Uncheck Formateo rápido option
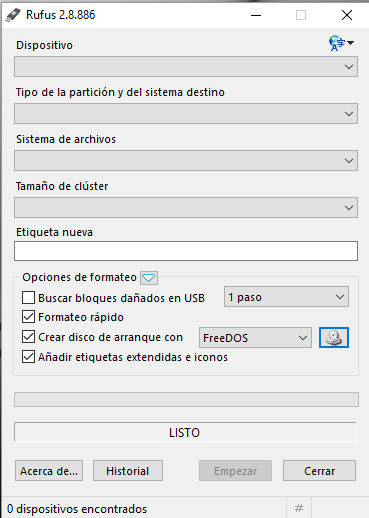 tap(28, 317)
